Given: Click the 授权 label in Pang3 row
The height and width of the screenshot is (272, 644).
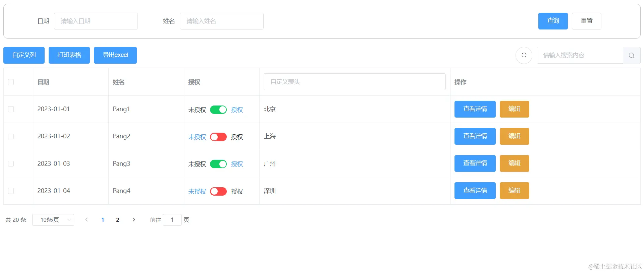Looking at the screenshot, I should [x=237, y=164].
